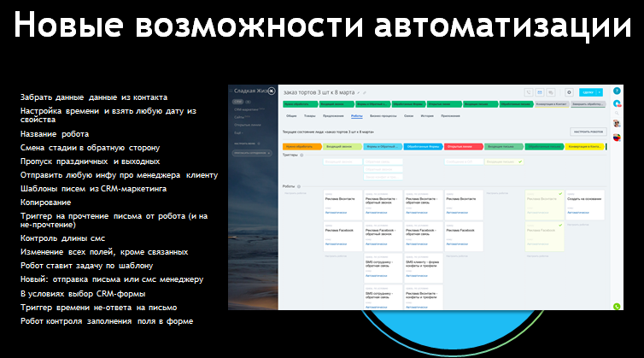Expand the Сделка button dropdown arrow

coord(600,92)
